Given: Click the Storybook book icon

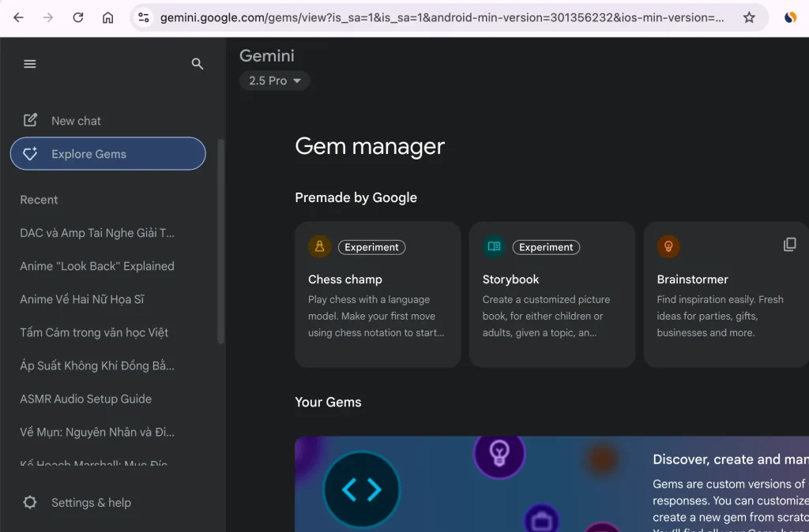Looking at the screenshot, I should pos(494,246).
